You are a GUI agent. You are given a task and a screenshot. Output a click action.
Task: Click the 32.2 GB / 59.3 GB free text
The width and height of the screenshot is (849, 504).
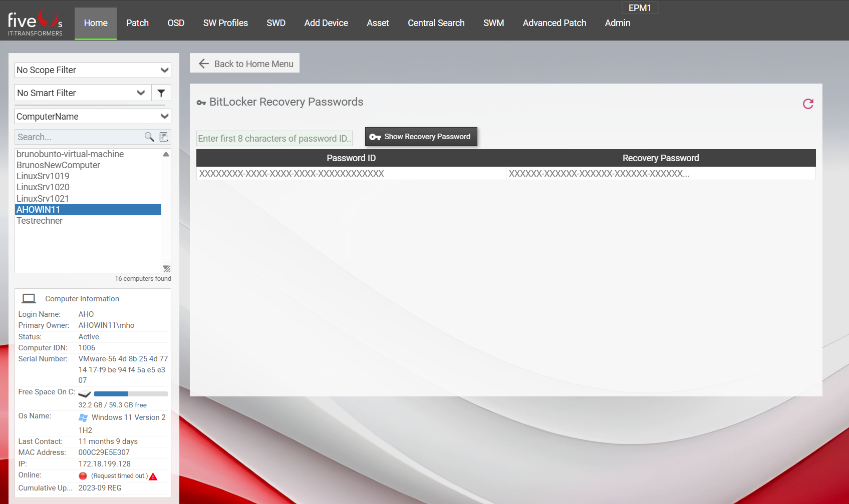click(112, 405)
